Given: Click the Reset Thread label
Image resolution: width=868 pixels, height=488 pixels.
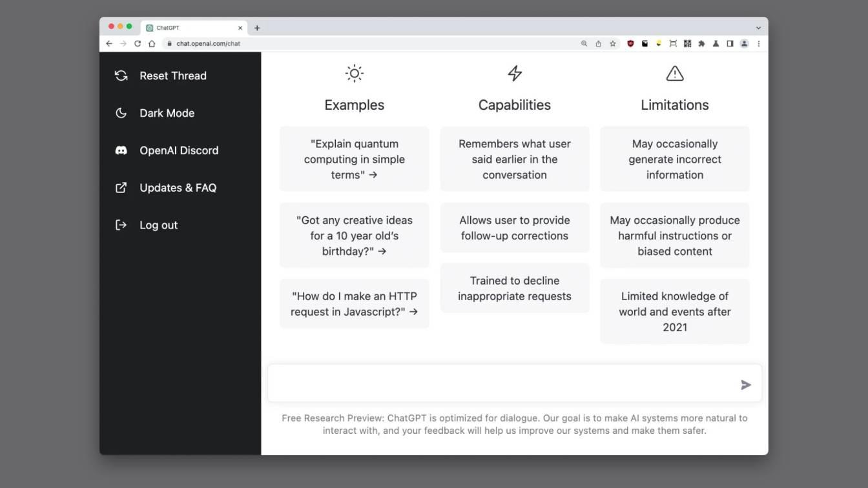Looking at the screenshot, I should [x=173, y=76].
